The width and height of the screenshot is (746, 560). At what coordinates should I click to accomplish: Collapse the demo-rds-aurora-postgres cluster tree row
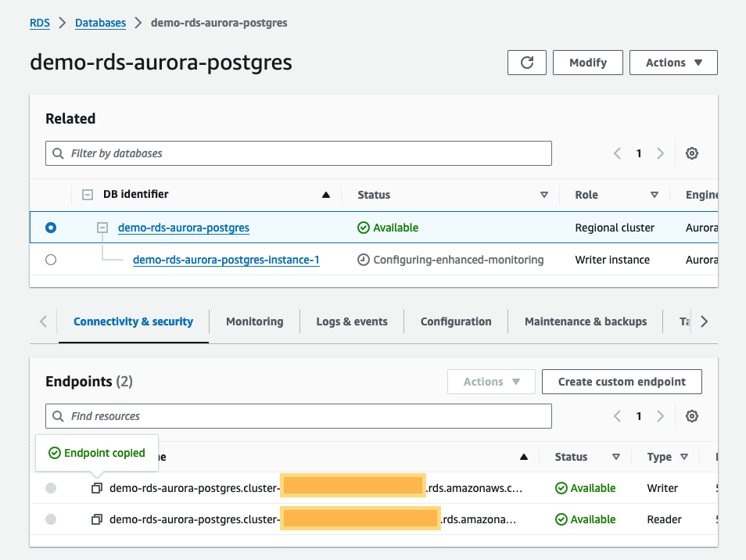[x=102, y=228]
